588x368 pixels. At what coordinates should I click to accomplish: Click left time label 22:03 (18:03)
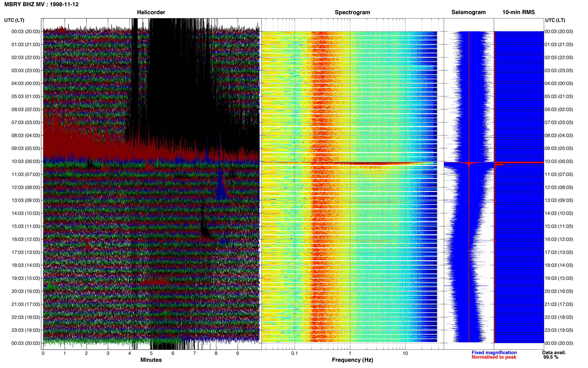point(26,317)
